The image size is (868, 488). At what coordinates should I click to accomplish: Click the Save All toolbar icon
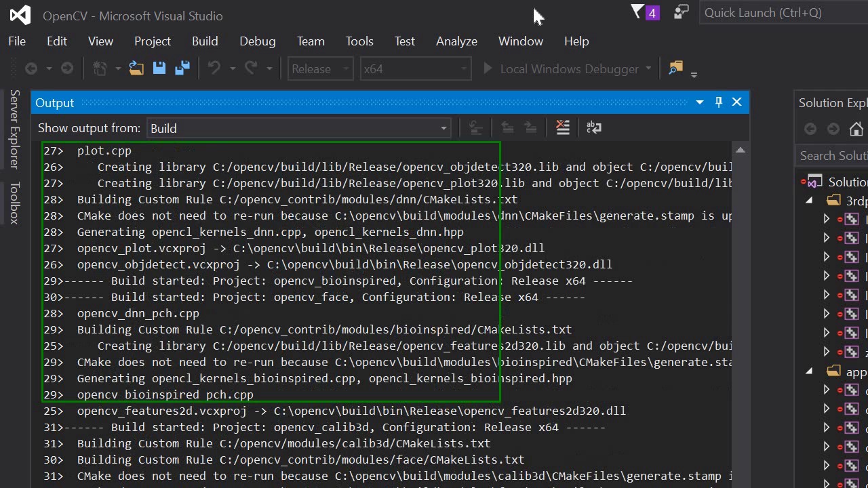(x=182, y=68)
